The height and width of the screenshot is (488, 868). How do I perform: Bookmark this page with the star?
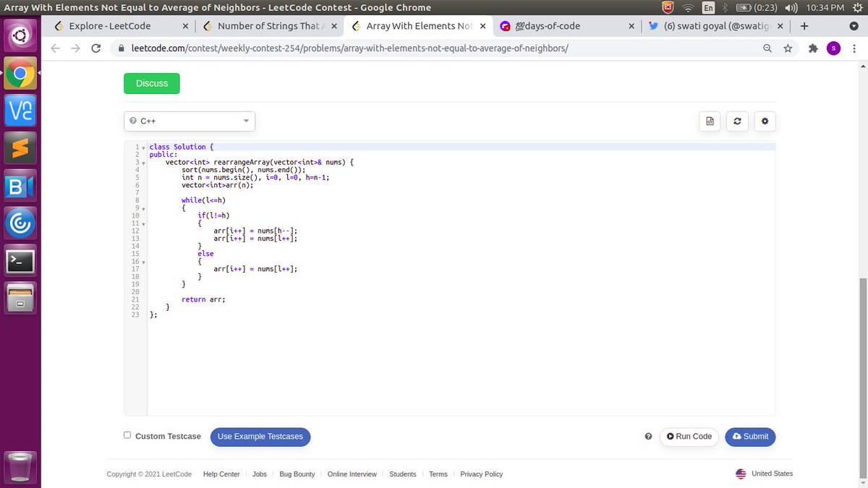(x=786, y=48)
